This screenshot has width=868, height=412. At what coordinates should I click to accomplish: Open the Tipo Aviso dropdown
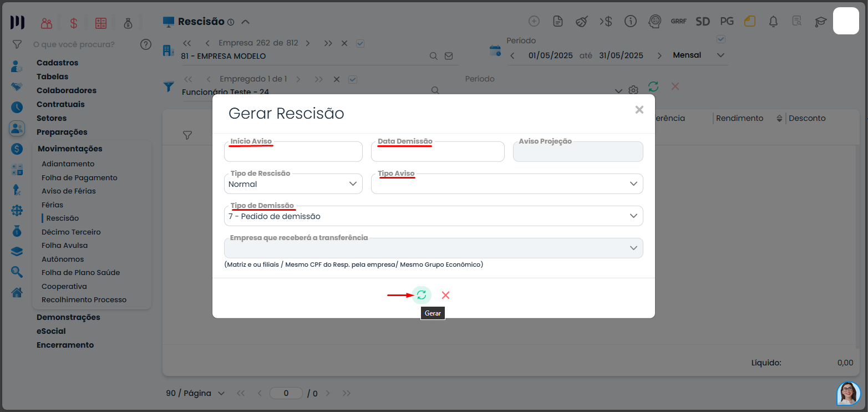click(506, 184)
